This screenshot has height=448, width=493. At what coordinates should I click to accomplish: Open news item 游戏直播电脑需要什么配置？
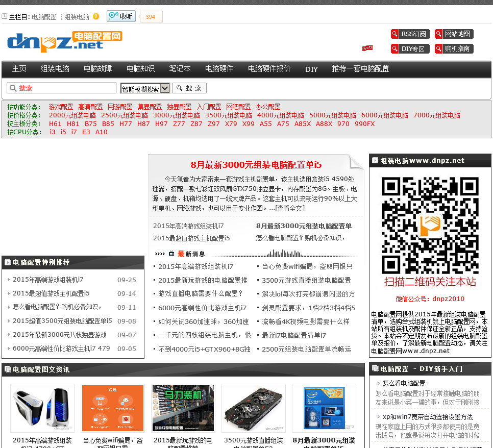[201, 293]
